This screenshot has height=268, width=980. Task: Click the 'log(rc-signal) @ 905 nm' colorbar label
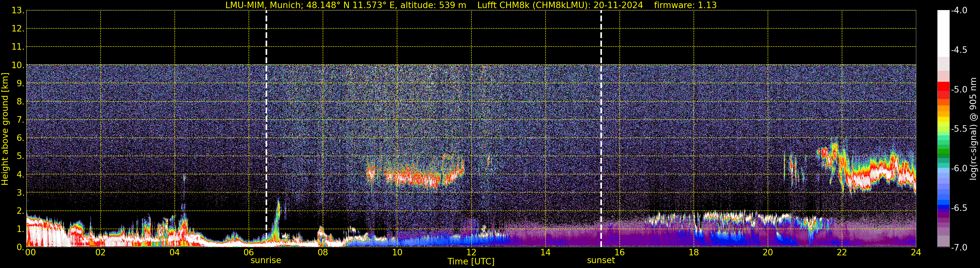(x=973, y=129)
